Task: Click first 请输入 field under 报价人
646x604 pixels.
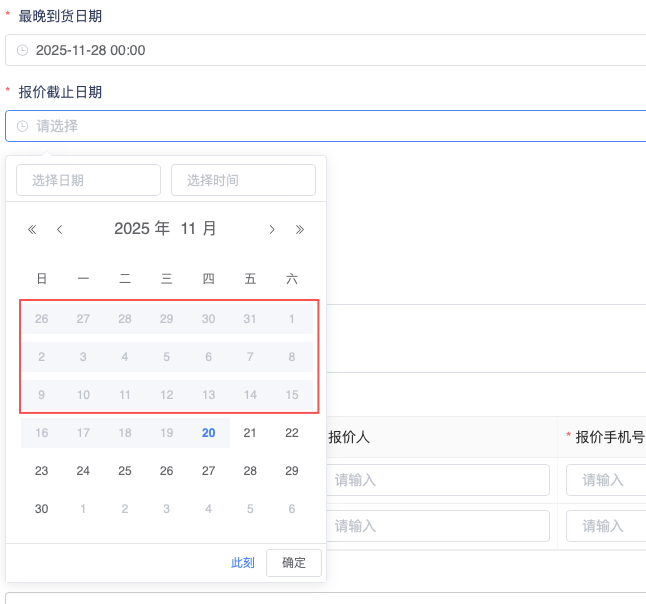Action: [x=438, y=480]
